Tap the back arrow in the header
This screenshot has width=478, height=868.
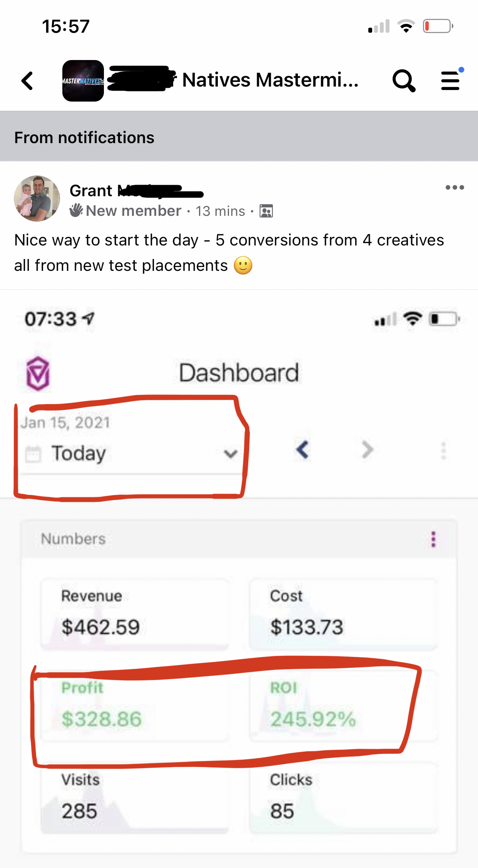[x=27, y=81]
